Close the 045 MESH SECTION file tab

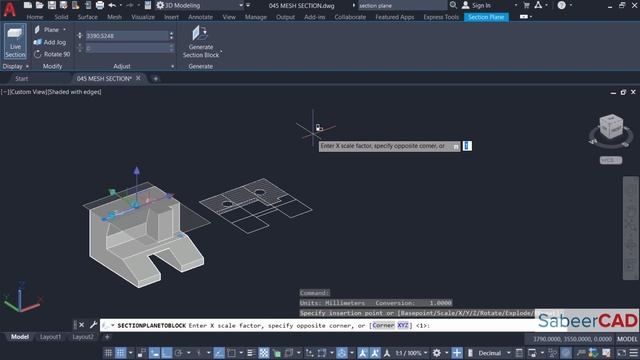tap(138, 78)
